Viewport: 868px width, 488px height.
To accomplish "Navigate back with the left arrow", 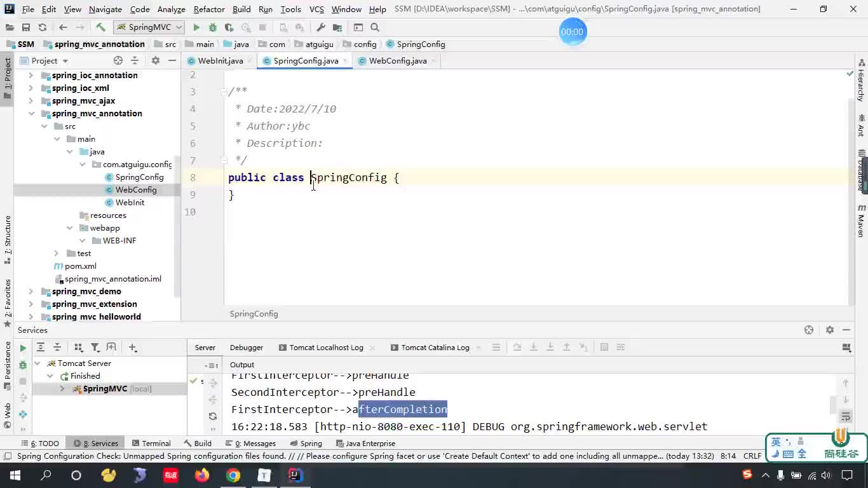I will pos(63,27).
